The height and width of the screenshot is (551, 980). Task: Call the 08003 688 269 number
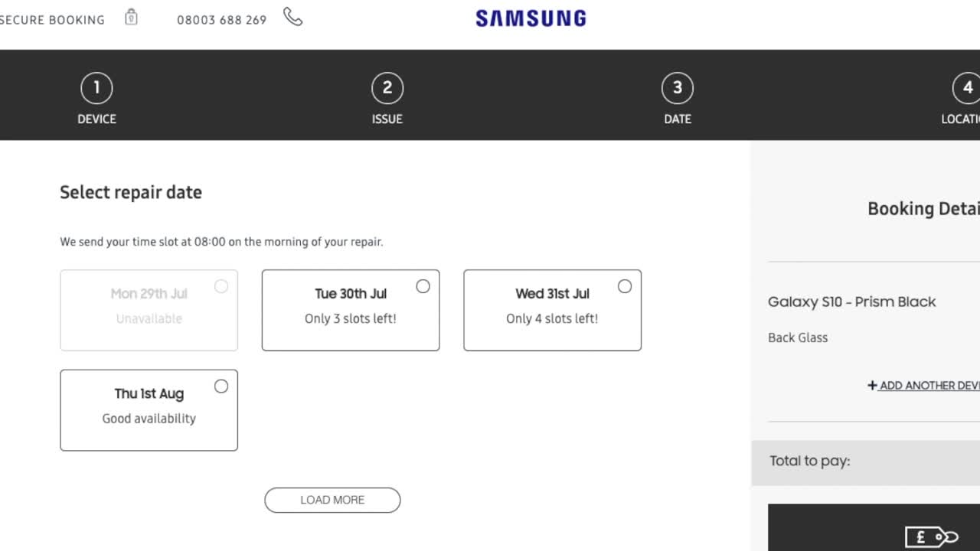click(222, 20)
